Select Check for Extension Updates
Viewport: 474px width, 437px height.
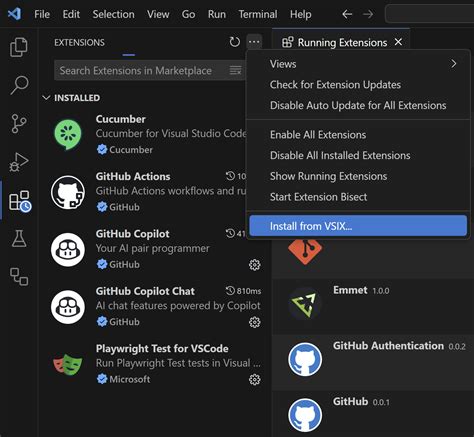358,85
